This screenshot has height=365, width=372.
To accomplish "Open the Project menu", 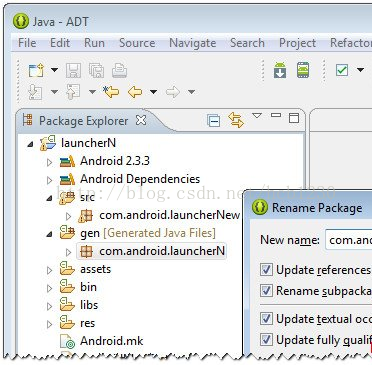I will pyautogui.click(x=297, y=43).
